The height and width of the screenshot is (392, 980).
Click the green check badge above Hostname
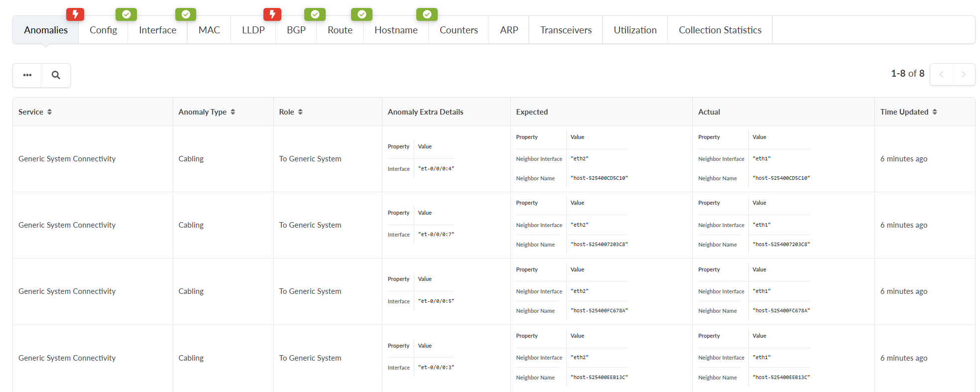pos(427,14)
